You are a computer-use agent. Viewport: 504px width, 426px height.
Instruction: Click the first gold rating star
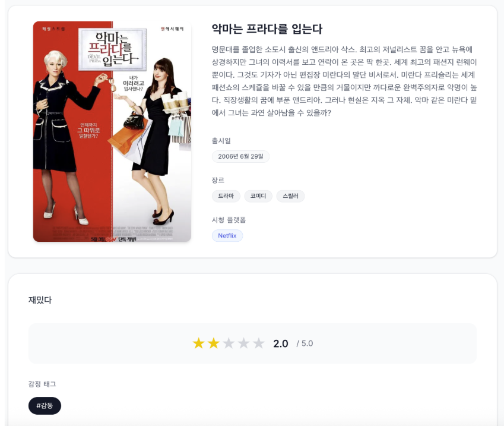click(x=199, y=343)
